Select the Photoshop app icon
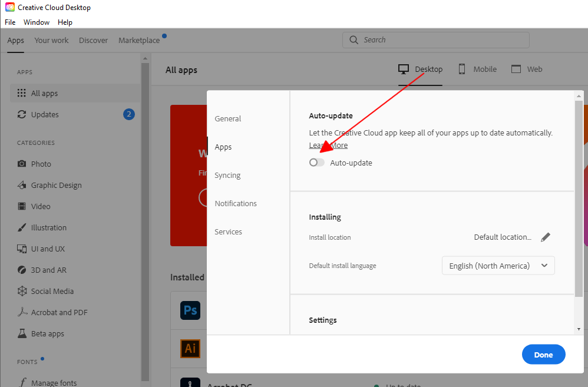 (x=190, y=310)
